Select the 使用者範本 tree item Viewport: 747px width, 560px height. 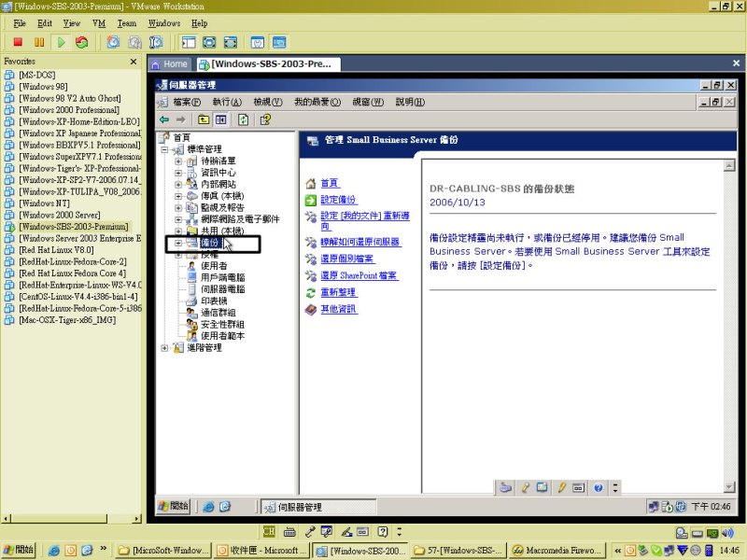point(222,336)
